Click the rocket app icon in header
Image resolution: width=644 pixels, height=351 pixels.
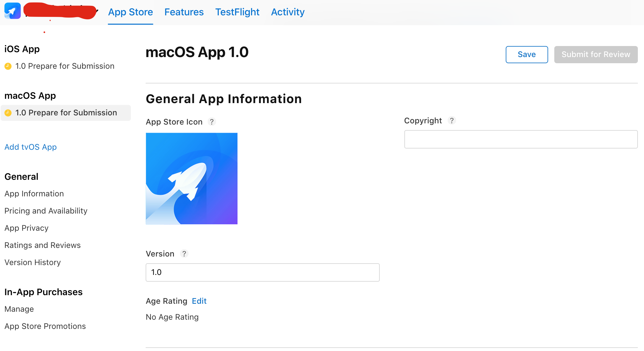(13, 11)
